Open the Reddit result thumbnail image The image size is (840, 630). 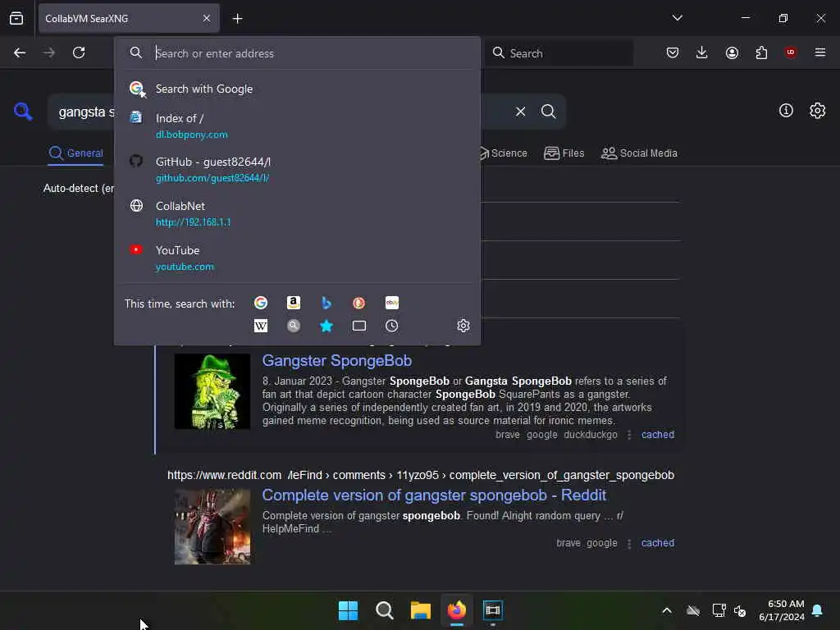[x=212, y=527]
